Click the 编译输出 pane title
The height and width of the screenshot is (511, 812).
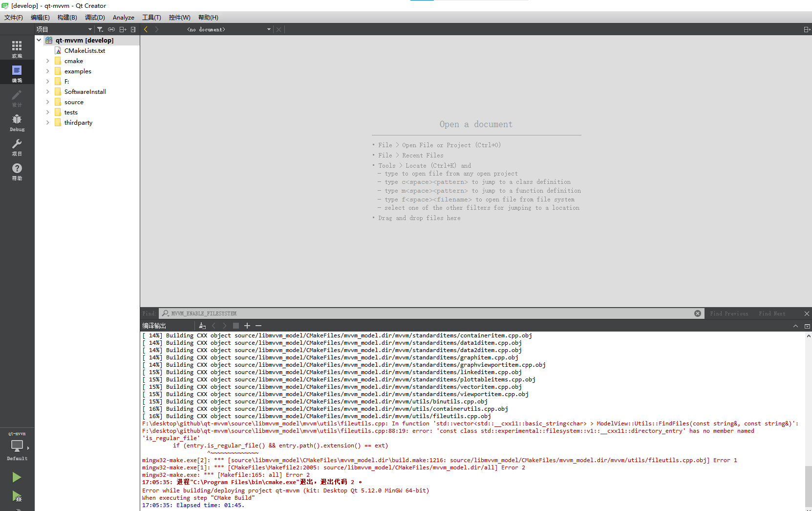click(154, 326)
